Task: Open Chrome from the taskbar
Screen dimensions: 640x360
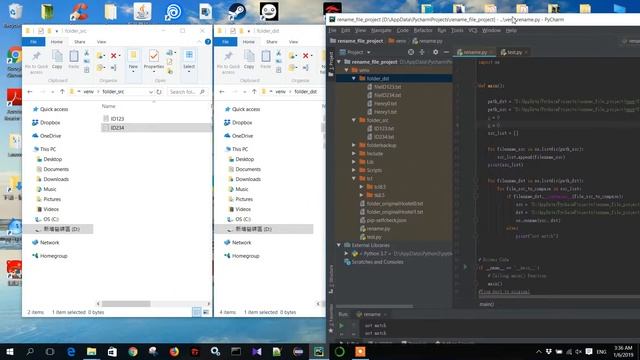Action: click(x=133, y=351)
